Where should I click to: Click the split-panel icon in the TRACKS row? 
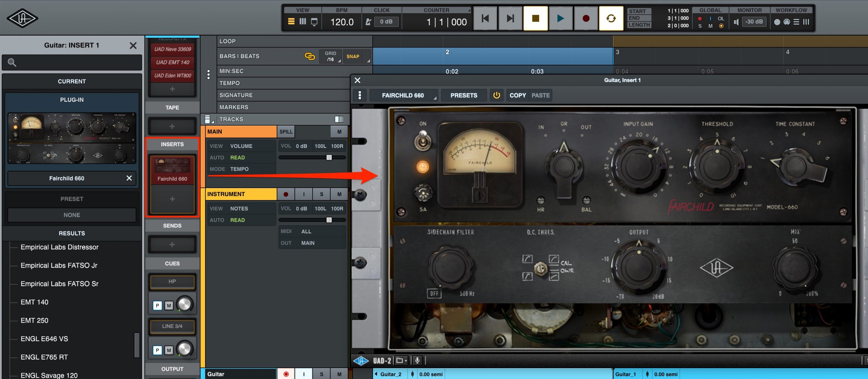point(339,119)
